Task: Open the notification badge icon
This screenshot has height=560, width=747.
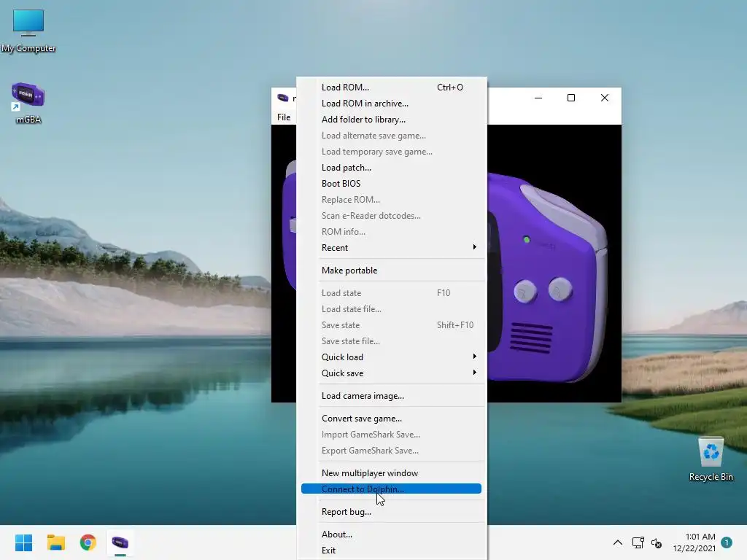Action: pyautogui.click(x=727, y=542)
